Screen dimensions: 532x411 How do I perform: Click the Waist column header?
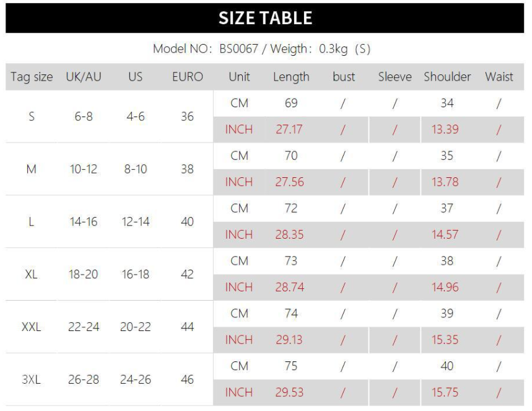(x=499, y=77)
